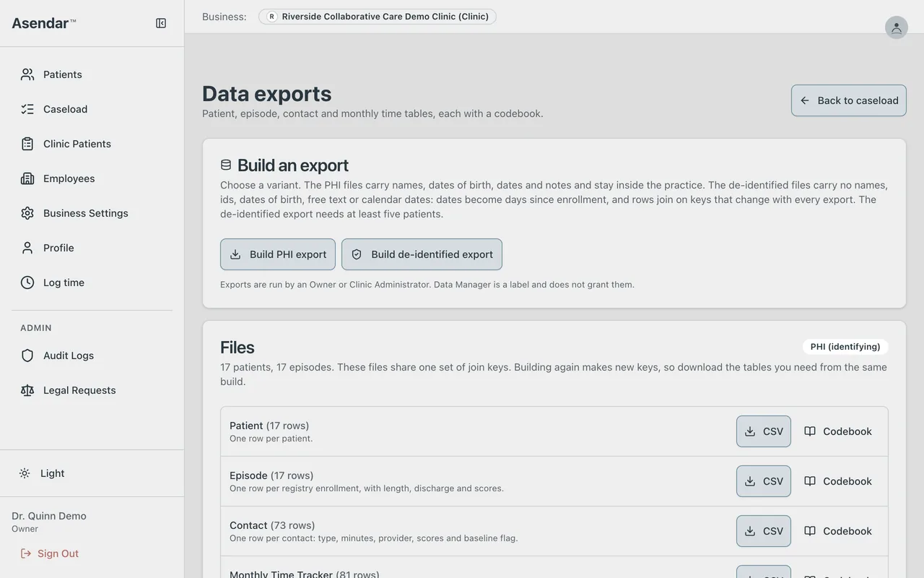Click the book icon on Contact row
This screenshot has width=924, height=578.
pyautogui.click(x=810, y=531)
